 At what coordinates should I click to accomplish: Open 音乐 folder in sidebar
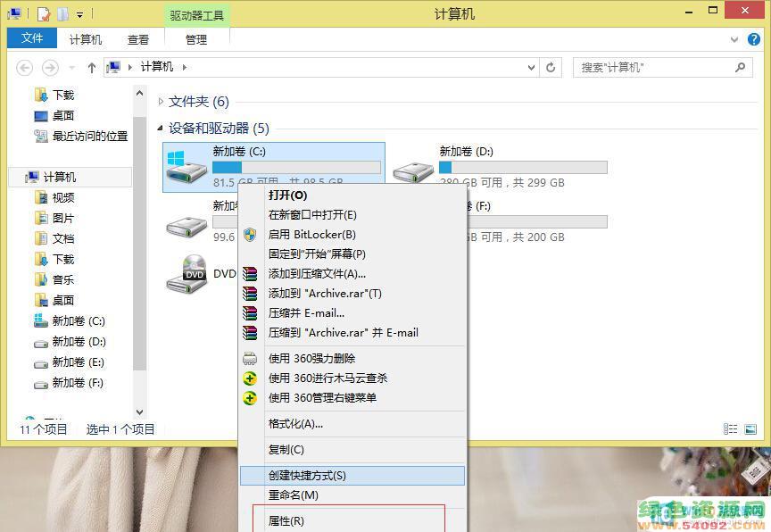pos(54,279)
